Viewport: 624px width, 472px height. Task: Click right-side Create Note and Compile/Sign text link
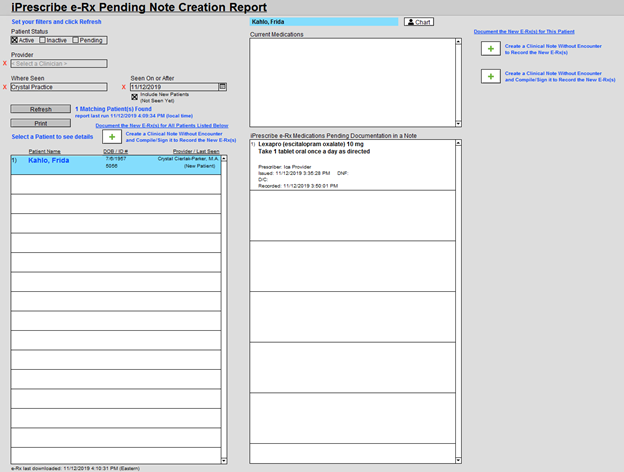point(560,76)
